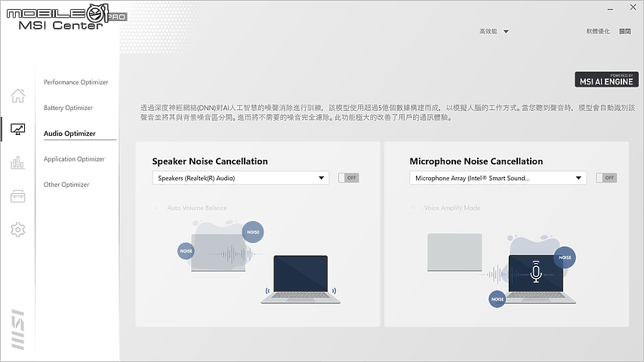Toggle Microphone Noise Cancellation switch
Screen dimensions: 644x362
pyautogui.click(x=606, y=178)
